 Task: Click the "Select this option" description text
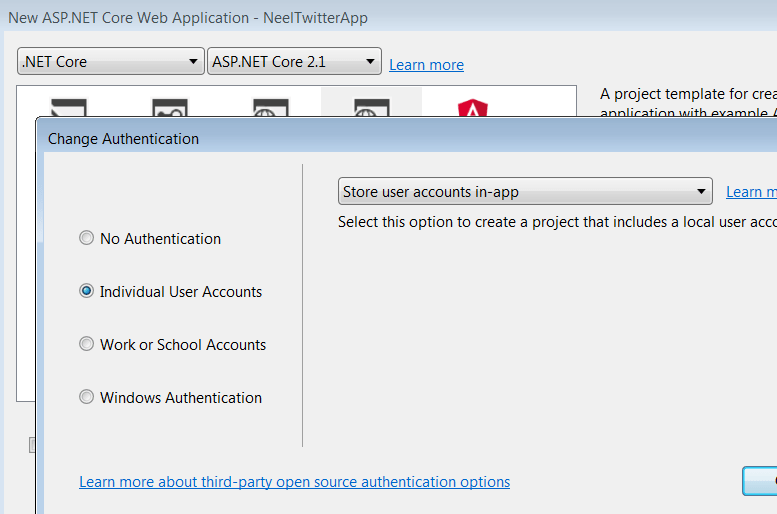(x=556, y=222)
